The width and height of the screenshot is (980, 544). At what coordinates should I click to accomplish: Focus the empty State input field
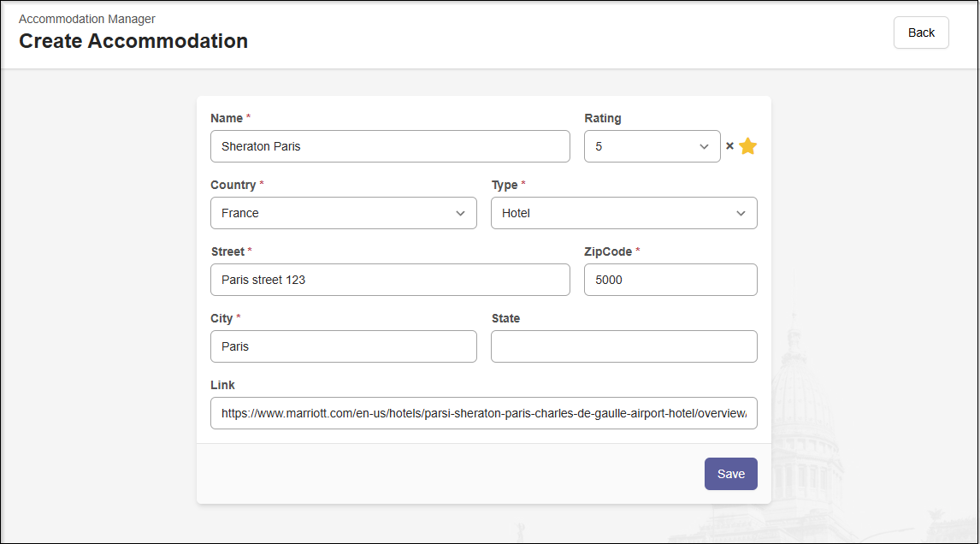(x=623, y=346)
